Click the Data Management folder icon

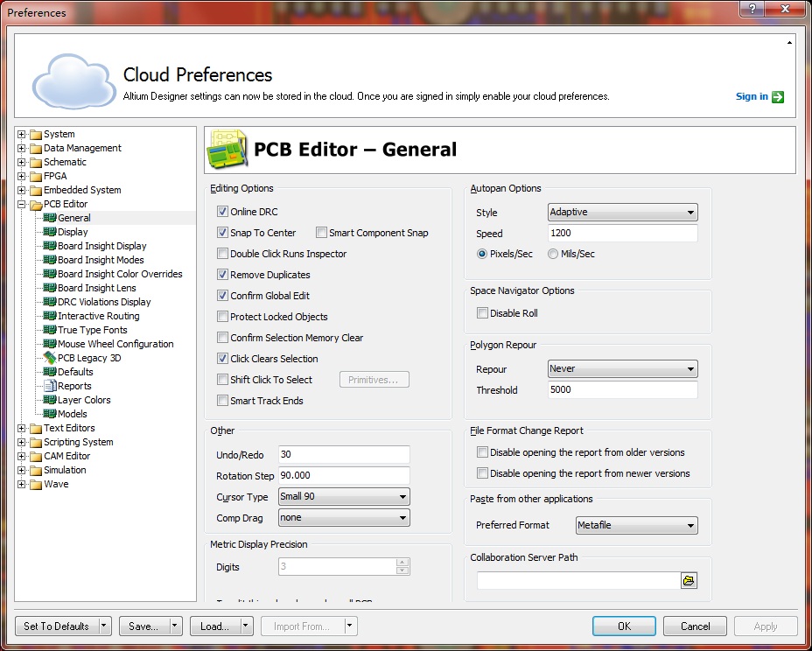(x=36, y=149)
